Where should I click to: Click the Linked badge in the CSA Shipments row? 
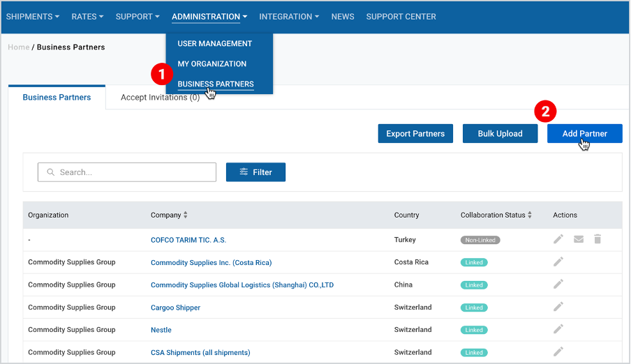[x=474, y=353]
